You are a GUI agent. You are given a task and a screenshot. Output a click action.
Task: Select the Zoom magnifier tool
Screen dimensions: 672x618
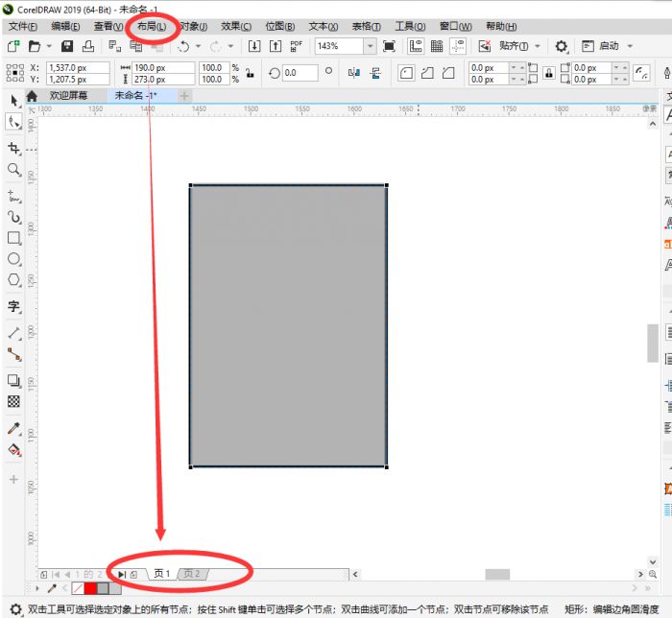coord(13,170)
